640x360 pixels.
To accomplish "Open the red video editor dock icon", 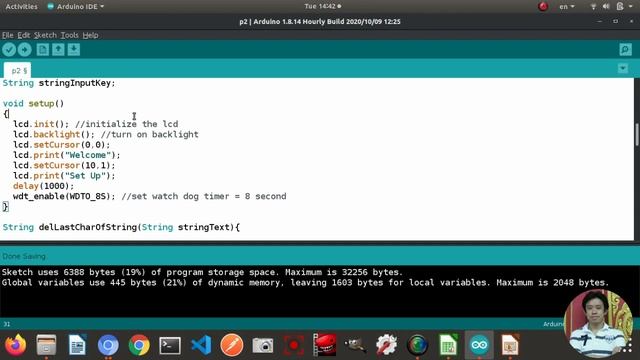I will [x=324, y=345].
